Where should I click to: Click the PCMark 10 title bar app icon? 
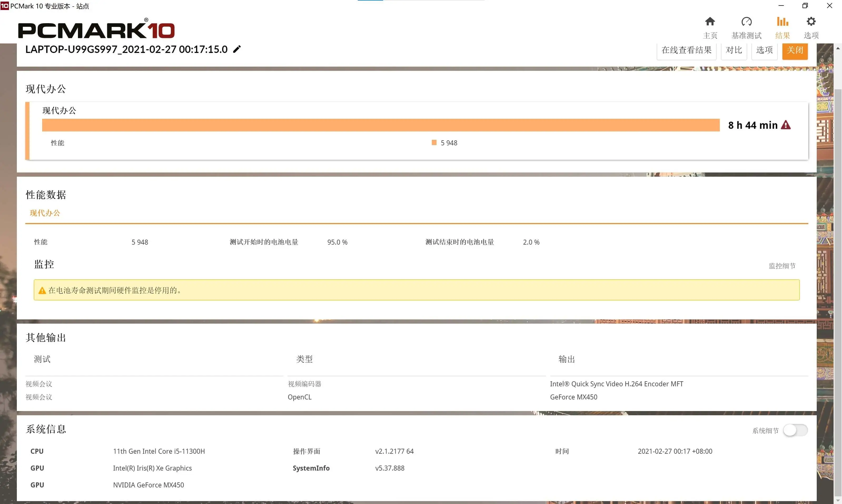tap(4, 6)
